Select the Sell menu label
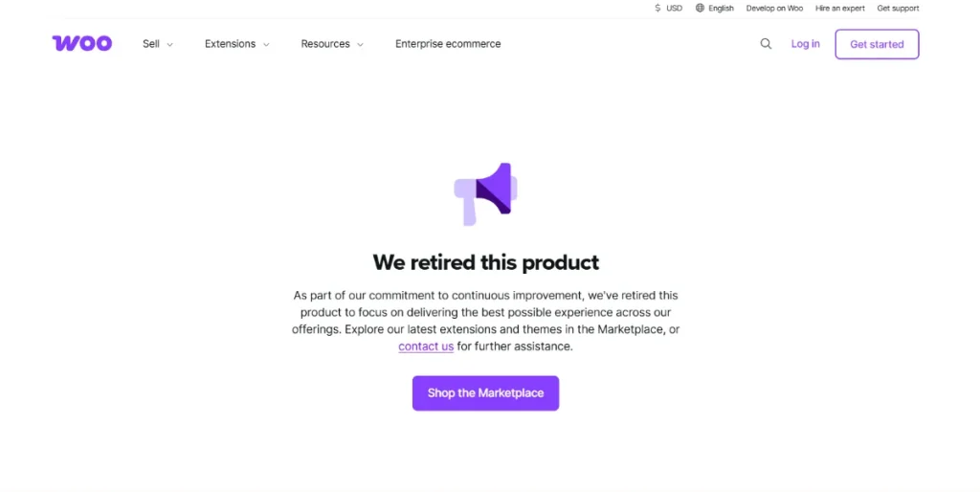980x492 pixels. 151,44
